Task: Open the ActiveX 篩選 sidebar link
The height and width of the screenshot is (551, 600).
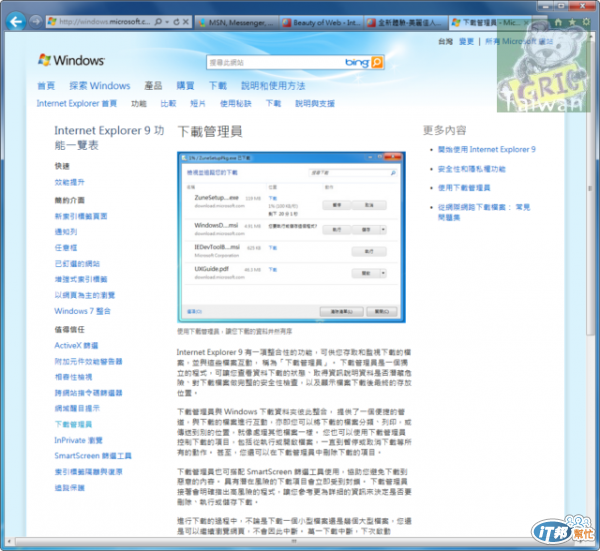Action: point(76,346)
